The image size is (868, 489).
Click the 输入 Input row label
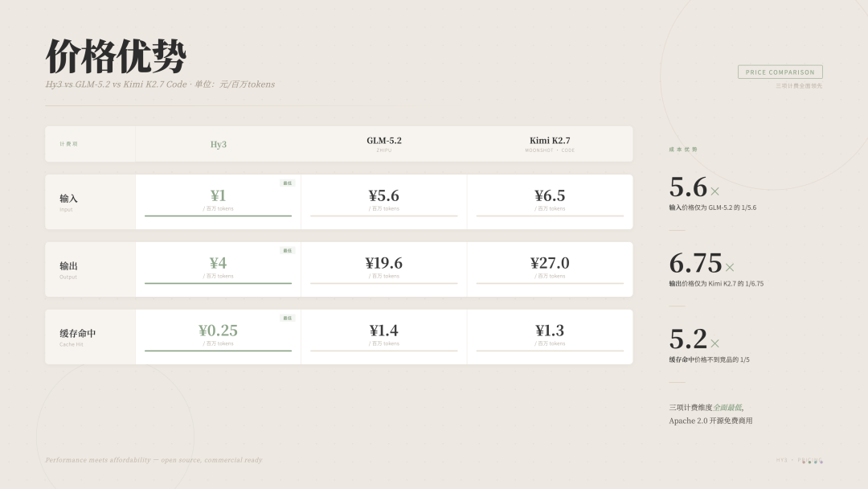pyautogui.click(x=68, y=202)
